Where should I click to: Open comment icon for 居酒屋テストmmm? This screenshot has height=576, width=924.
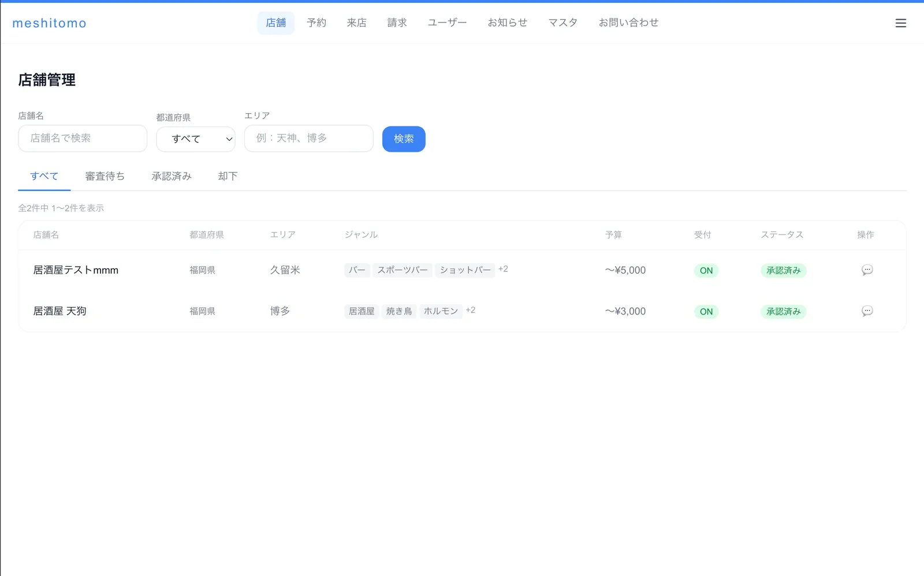point(867,270)
